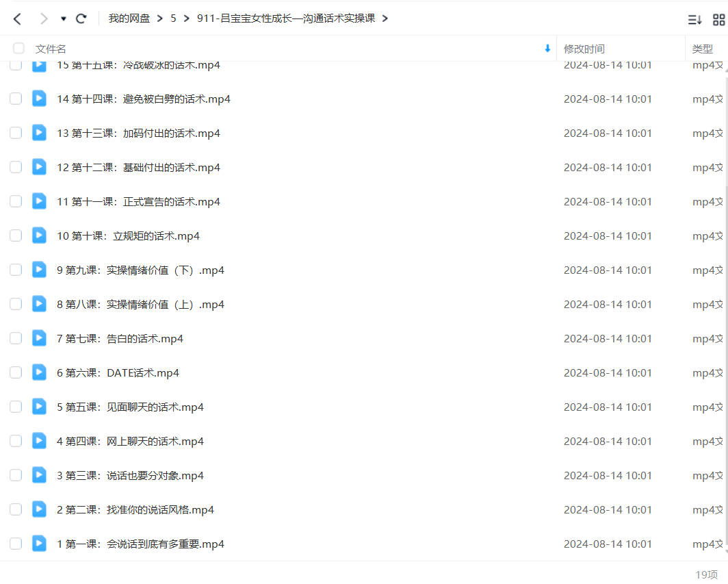Tick checkbox for 4 第四课

(16, 441)
